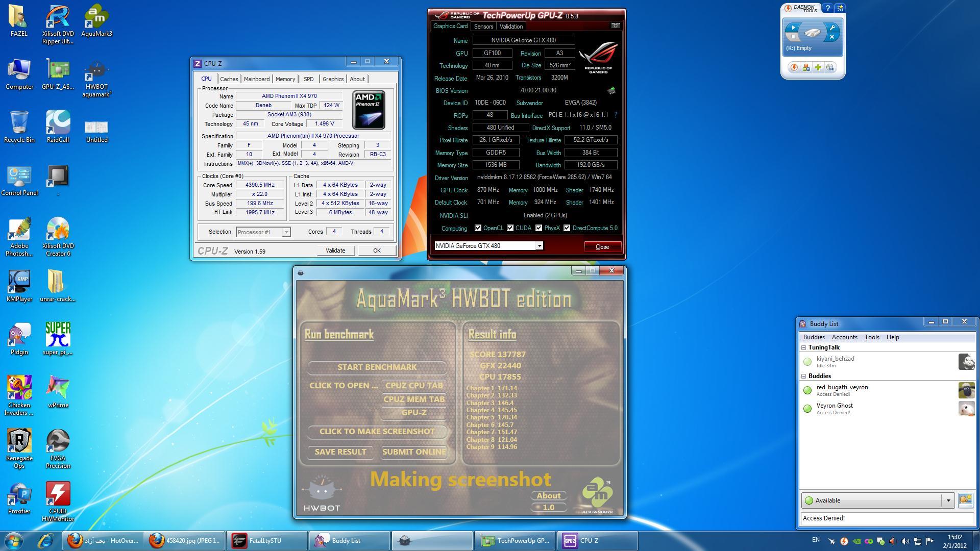Click SUBMIT ONLINE in AquaMark3
The height and width of the screenshot is (551, 980).
click(414, 452)
